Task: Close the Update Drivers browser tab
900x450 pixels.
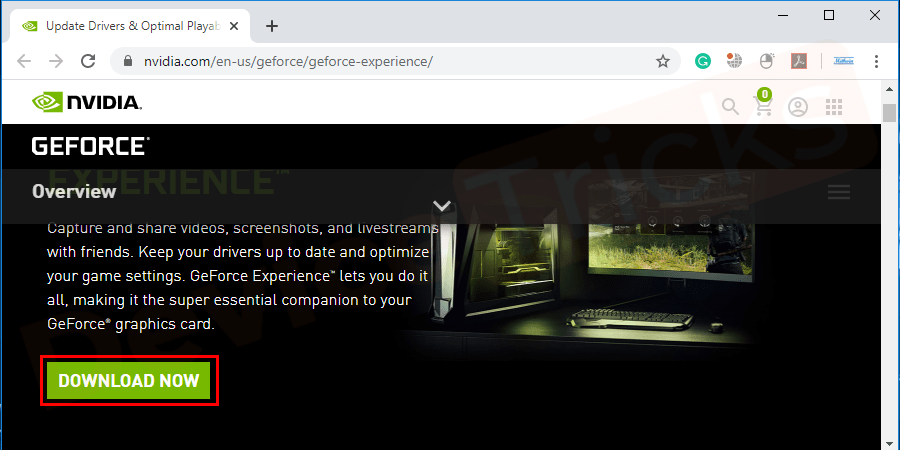Action: pos(234,26)
